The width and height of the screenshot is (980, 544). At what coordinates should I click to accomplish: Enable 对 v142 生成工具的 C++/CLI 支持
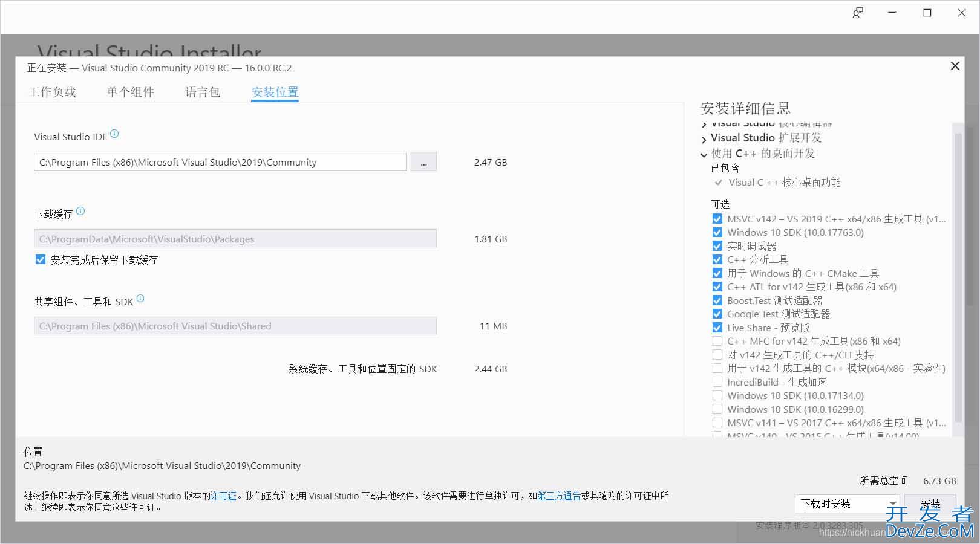click(x=717, y=355)
